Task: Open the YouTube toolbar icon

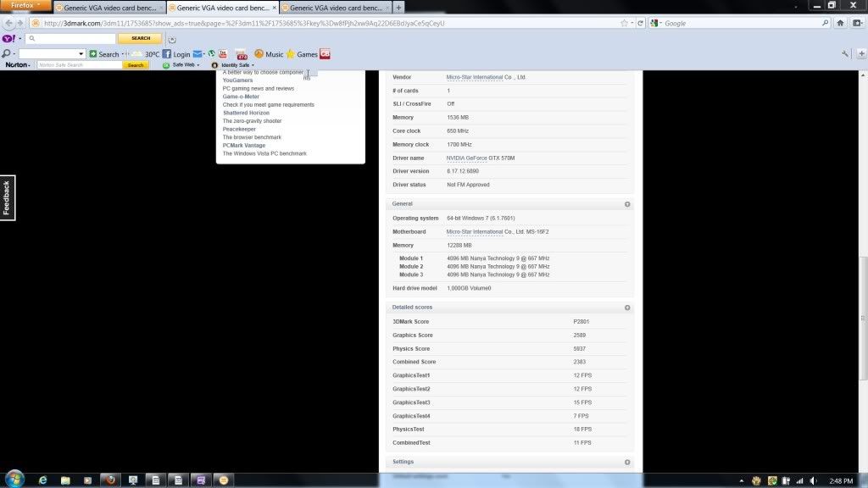Action: 223,54
